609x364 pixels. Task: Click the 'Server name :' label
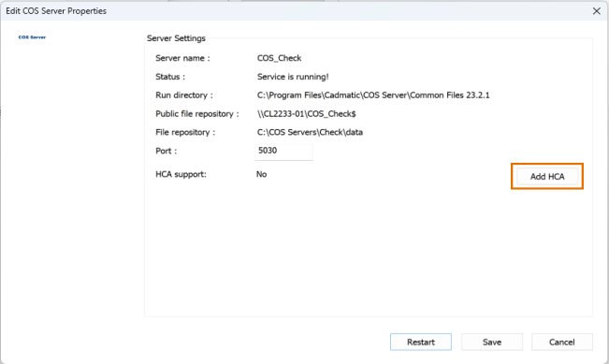182,58
